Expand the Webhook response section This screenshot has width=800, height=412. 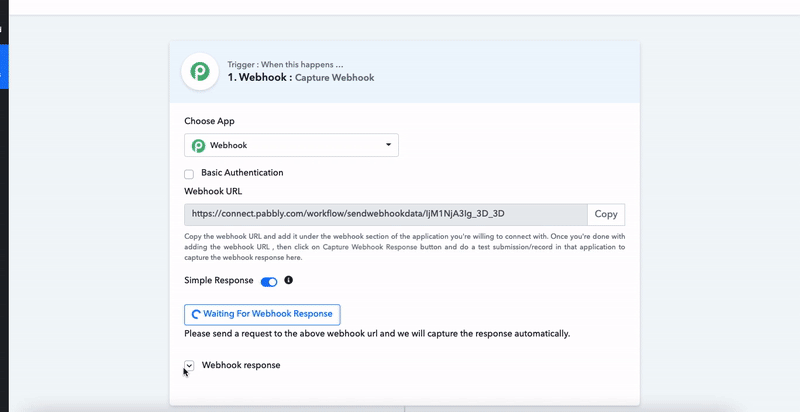click(189, 365)
